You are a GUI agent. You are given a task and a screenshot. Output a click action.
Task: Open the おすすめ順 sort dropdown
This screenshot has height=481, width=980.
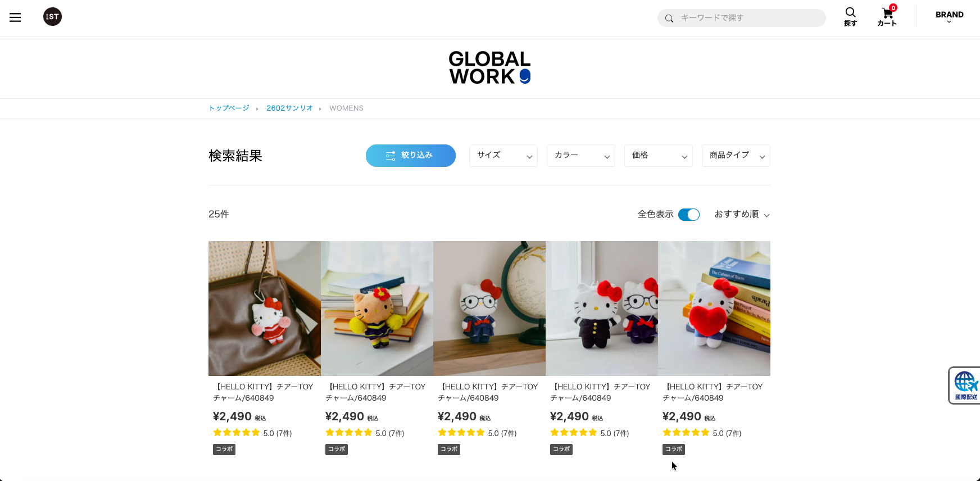742,214
